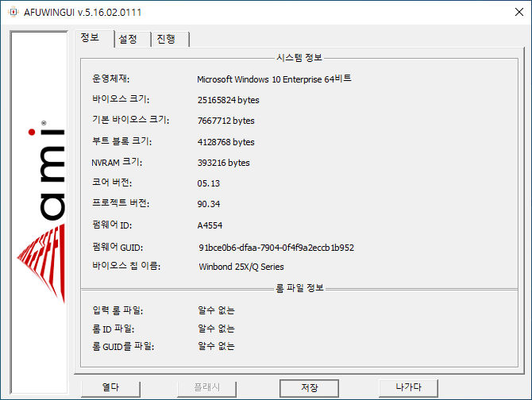Click the AMI logo image
Viewport: 532px width, 400px height.
click(x=40, y=213)
